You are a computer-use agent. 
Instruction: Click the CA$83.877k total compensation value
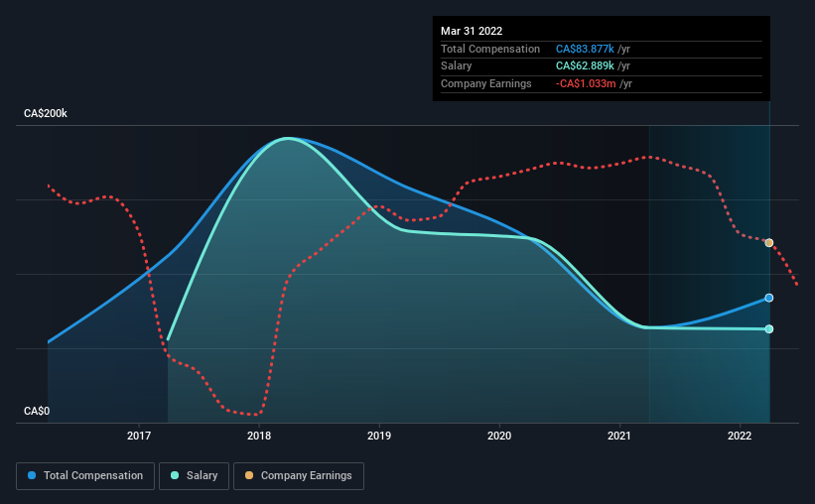point(585,49)
